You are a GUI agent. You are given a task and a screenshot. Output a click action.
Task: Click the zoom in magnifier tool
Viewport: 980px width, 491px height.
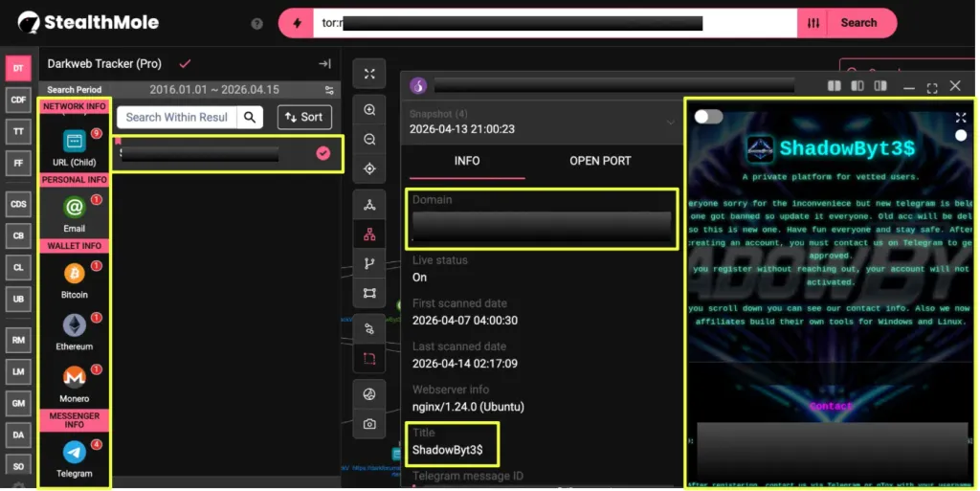[x=369, y=110]
